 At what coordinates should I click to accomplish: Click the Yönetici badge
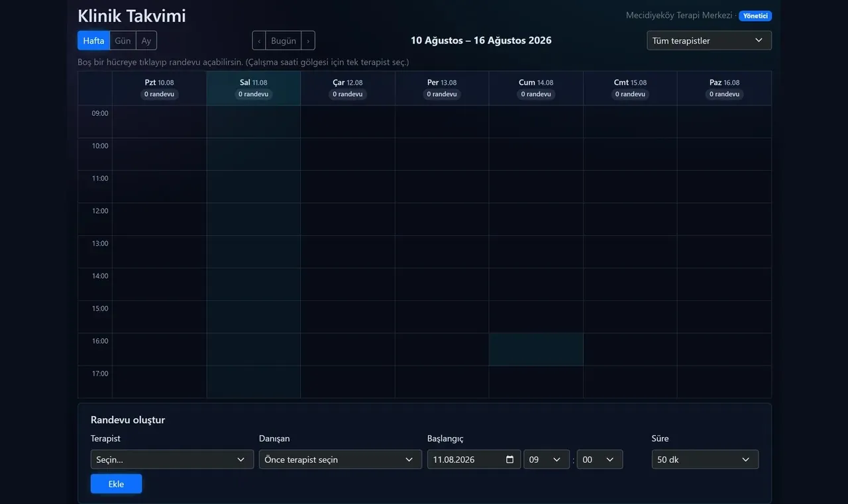[x=755, y=16]
